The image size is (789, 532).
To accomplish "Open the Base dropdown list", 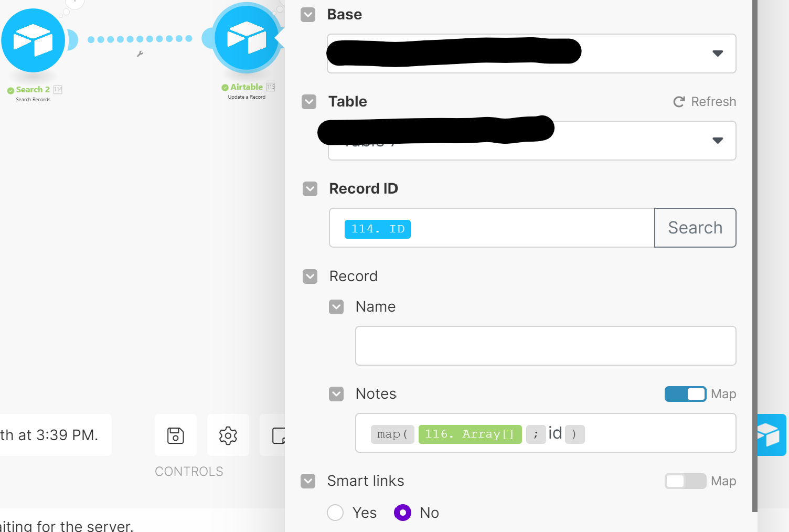I will pos(531,54).
